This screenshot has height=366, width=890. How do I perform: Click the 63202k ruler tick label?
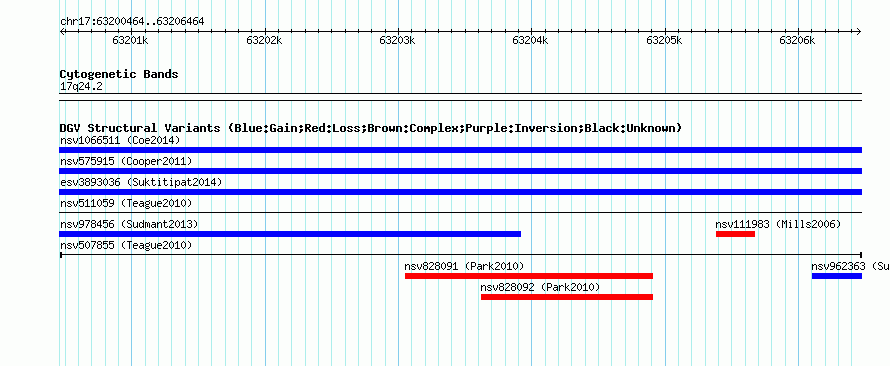(x=264, y=41)
